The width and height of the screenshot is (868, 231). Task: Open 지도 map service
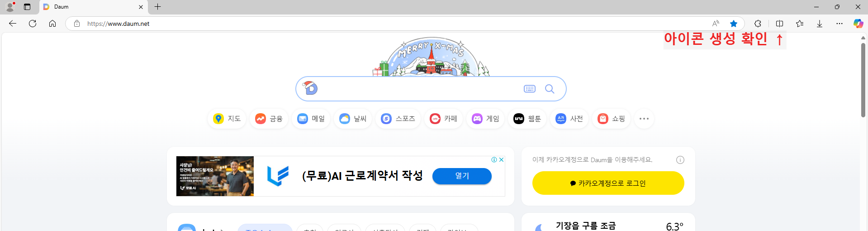227,119
